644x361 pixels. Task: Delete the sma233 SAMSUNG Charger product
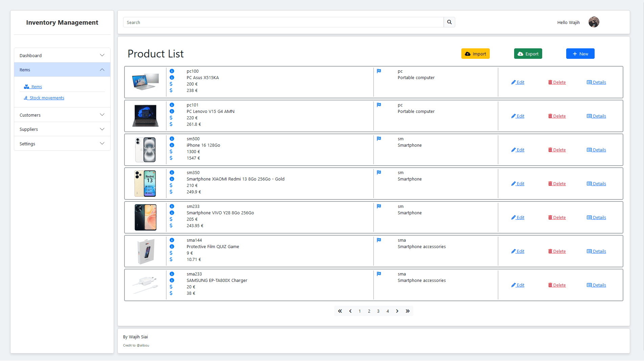[557, 285]
